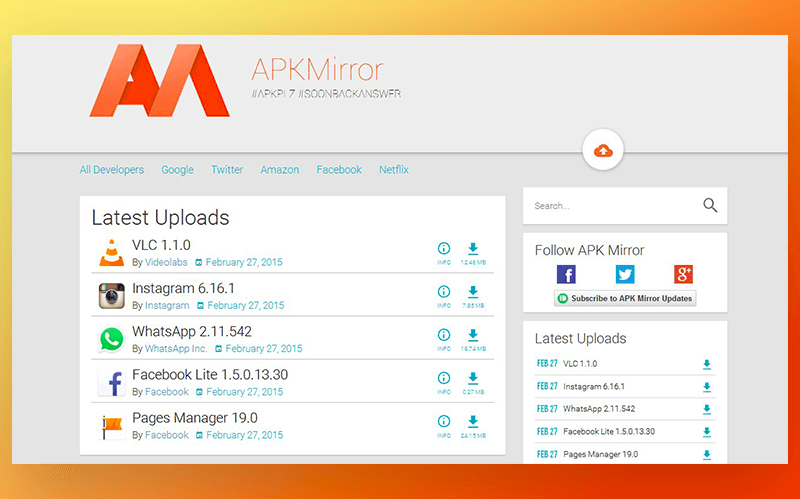Open the Google developer link
800x499 pixels.
click(x=178, y=169)
